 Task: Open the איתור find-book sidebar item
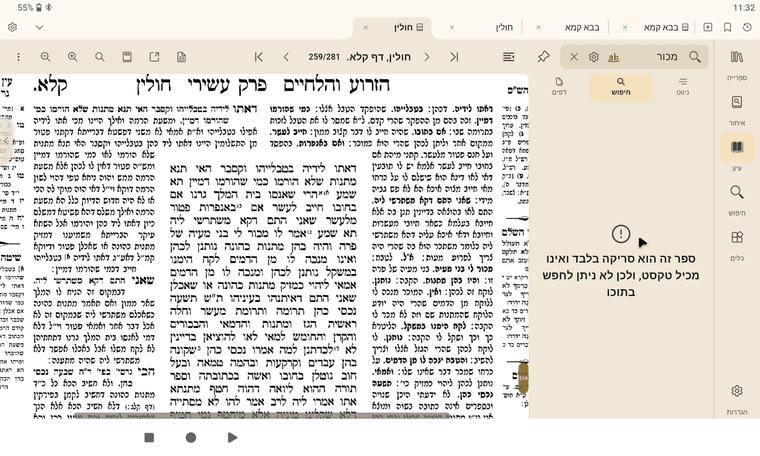737,110
